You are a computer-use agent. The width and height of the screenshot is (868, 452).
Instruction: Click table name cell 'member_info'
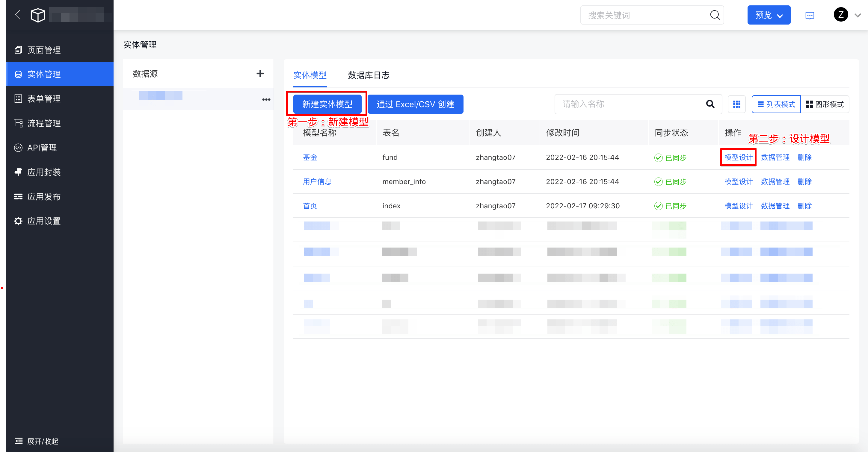pyautogui.click(x=404, y=182)
